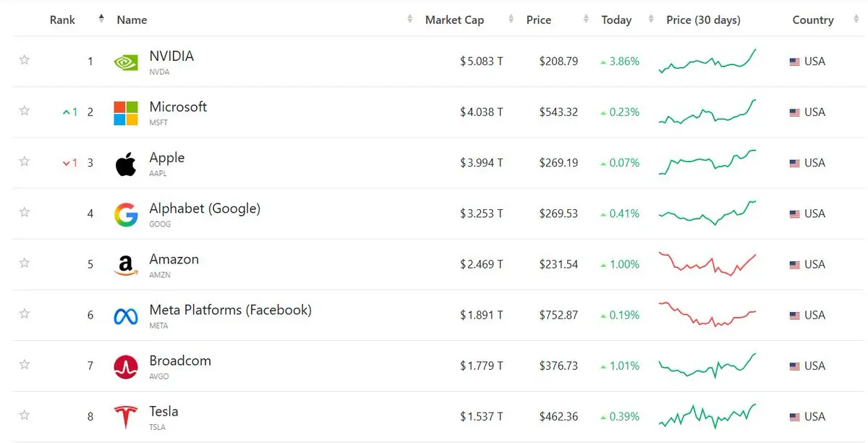Open Amazon's red 30-day price chart
The height and width of the screenshot is (443, 868).
(x=707, y=264)
